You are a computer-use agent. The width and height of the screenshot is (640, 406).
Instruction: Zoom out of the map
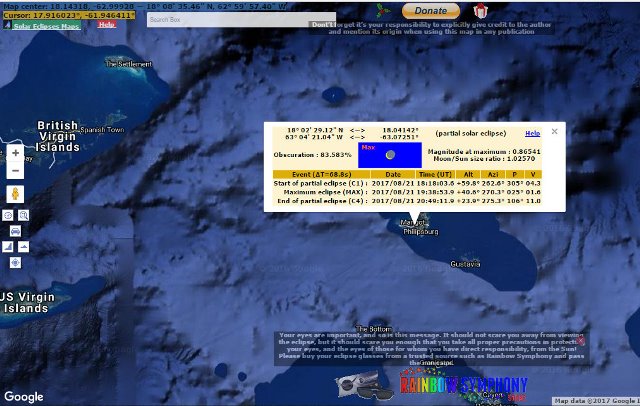[15, 170]
